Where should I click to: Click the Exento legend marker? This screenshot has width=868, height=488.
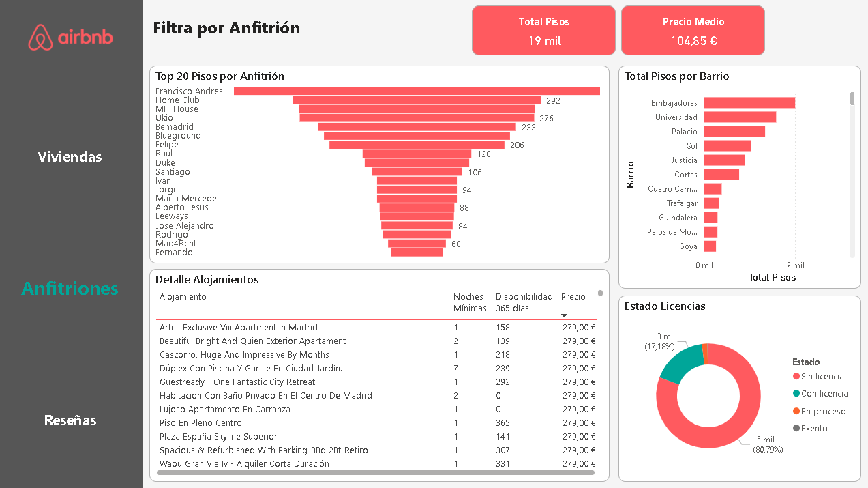[x=796, y=429]
